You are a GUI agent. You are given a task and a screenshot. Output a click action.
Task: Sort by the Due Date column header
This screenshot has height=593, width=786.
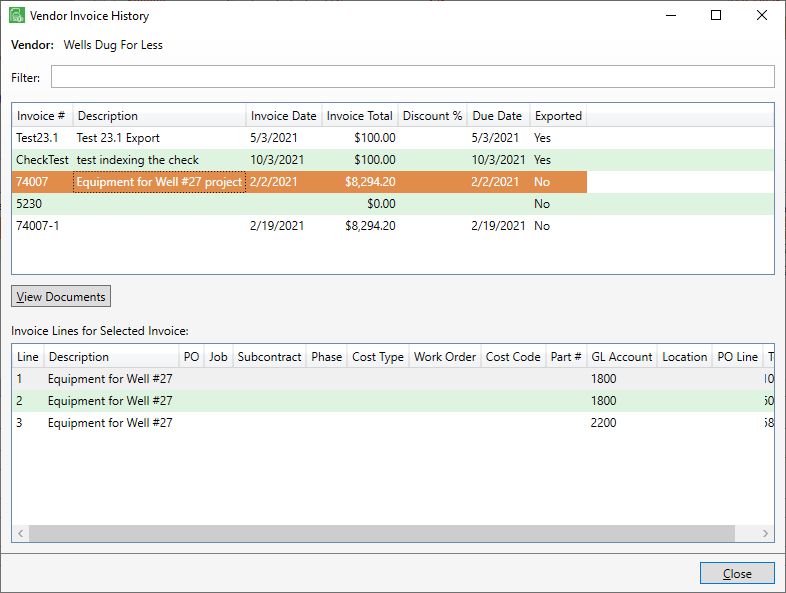tap(498, 116)
